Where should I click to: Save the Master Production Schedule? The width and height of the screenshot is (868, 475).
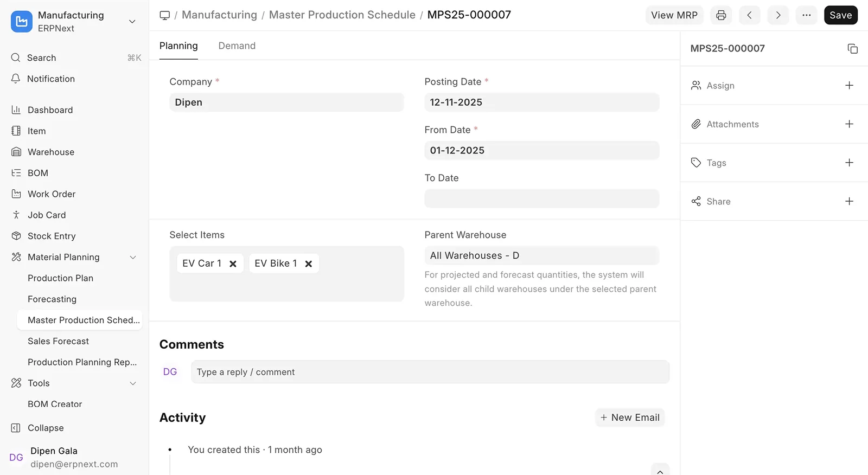pyautogui.click(x=840, y=15)
